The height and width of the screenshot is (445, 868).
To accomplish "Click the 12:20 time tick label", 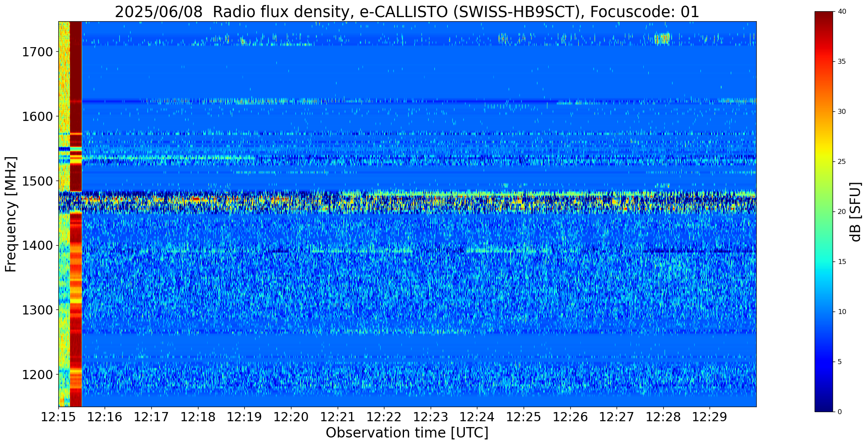I will click(291, 417).
